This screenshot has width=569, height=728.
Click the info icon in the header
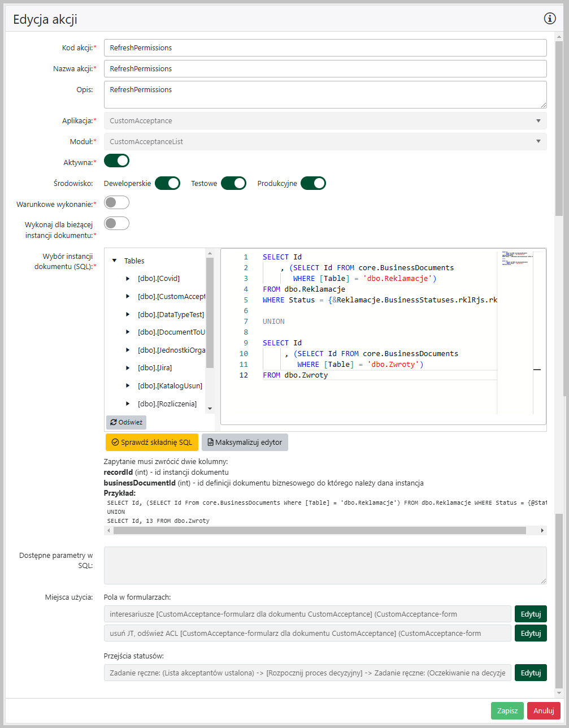pos(550,19)
